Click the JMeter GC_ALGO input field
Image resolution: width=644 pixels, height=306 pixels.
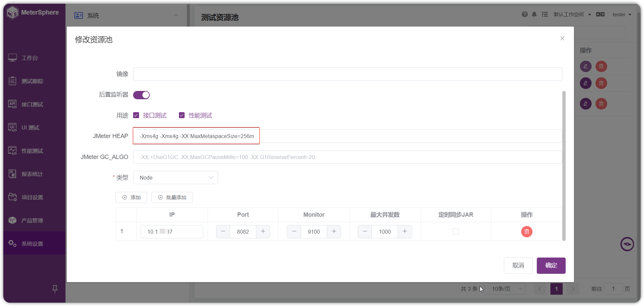(x=348, y=157)
